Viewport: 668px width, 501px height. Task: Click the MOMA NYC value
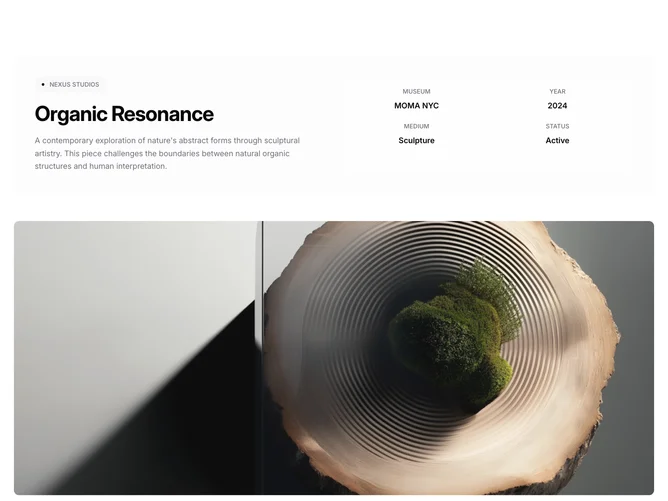[416, 106]
